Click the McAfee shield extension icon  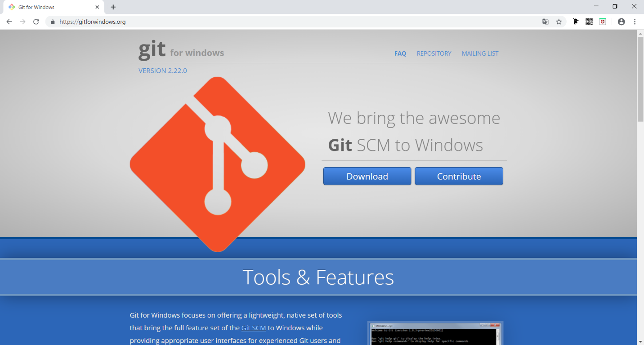(603, 22)
